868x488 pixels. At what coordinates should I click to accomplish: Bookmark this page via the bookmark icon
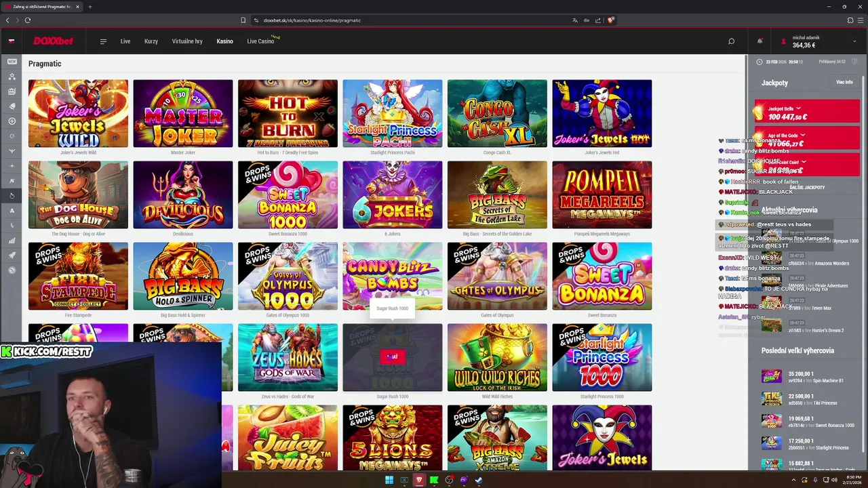(x=243, y=20)
